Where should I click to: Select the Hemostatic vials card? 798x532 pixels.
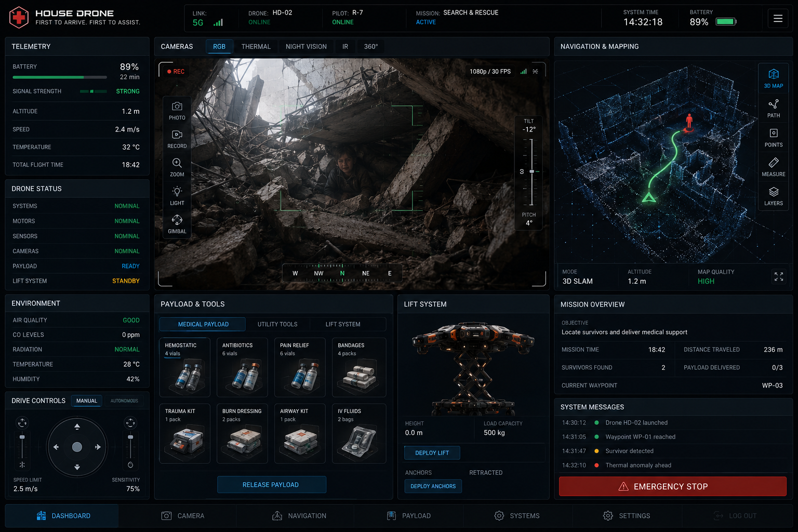pos(185,367)
